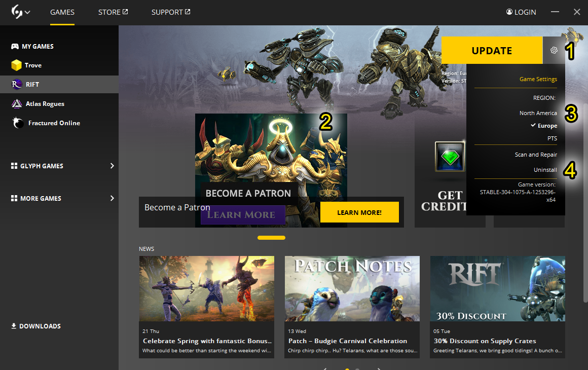
Task: Open My Games in the sidebar
Action: click(38, 47)
